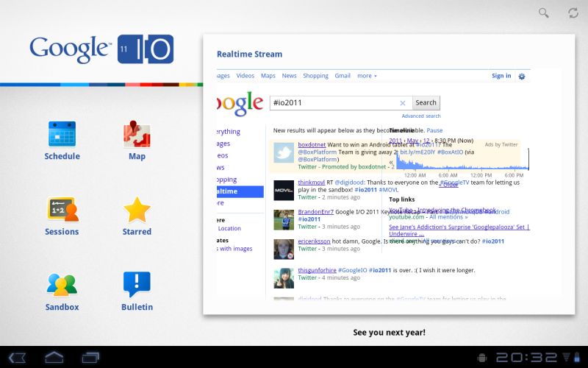Clear the search box with X
This screenshot has height=368, width=588.
click(402, 103)
